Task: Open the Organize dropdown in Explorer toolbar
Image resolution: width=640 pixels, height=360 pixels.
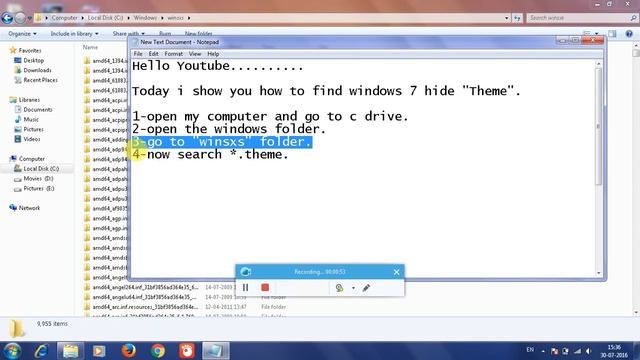Action: coord(22,34)
